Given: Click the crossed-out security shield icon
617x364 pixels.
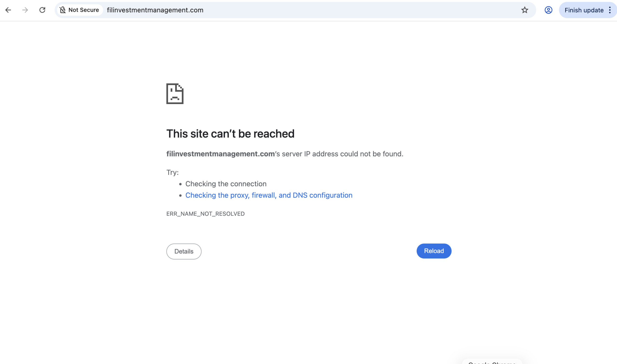Looking at the screenshot, I should coord(63,10).
